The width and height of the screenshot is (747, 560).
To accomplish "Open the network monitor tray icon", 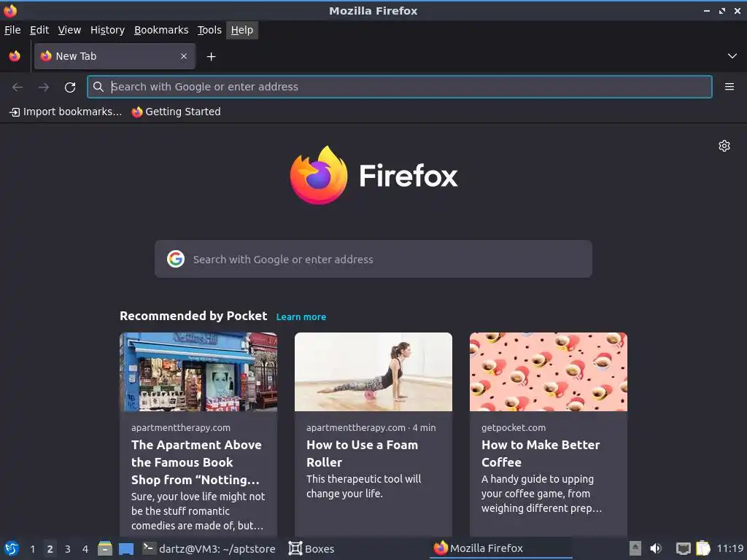I will click(x=683, y=548).
